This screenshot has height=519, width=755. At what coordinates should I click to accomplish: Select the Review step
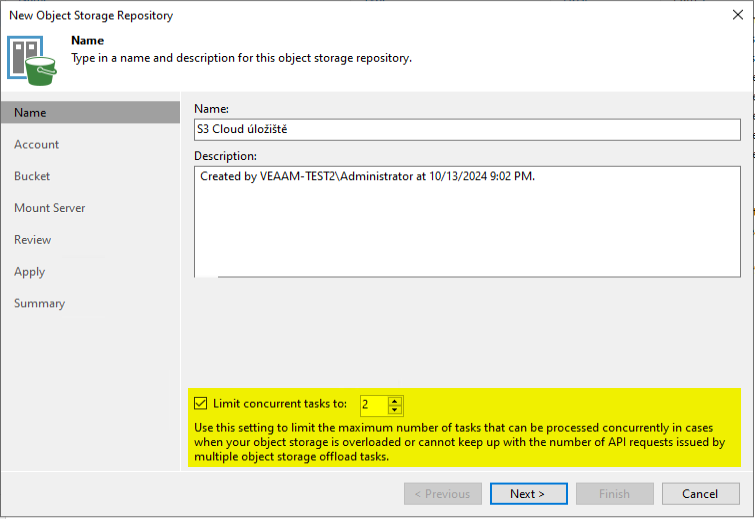tap(32, 240)
